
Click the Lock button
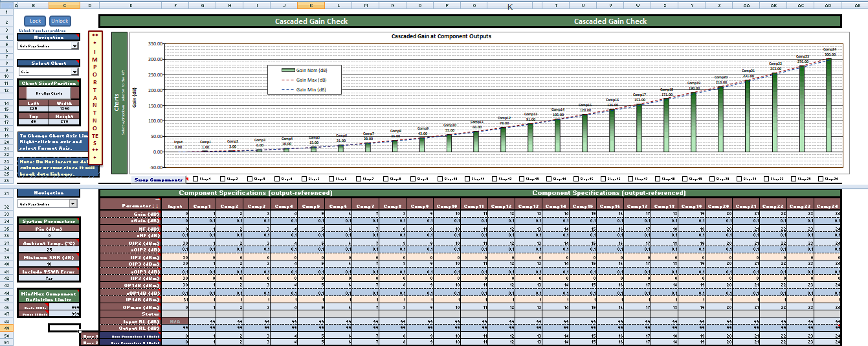[36, 21]
